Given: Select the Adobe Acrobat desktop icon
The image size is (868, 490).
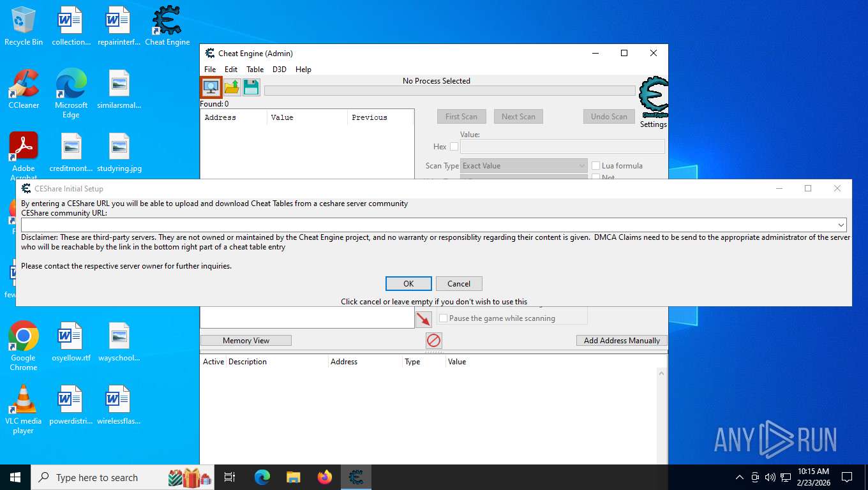Looking at the screenshot, I should click(24, 156).
